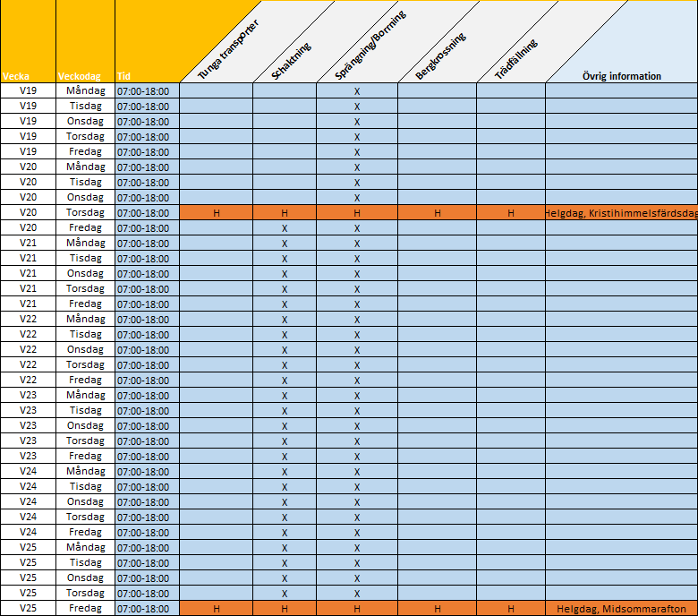Click the Sprängning/Borrning header

tap(370, 45)
